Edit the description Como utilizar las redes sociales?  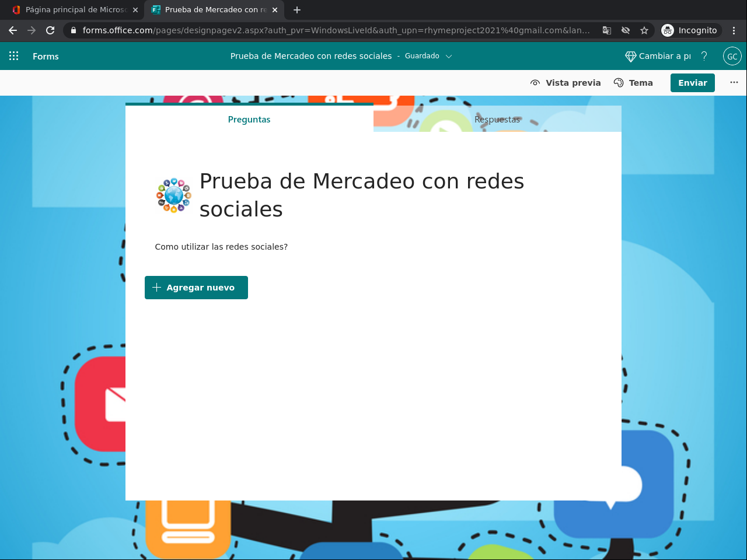pos(221,247)
